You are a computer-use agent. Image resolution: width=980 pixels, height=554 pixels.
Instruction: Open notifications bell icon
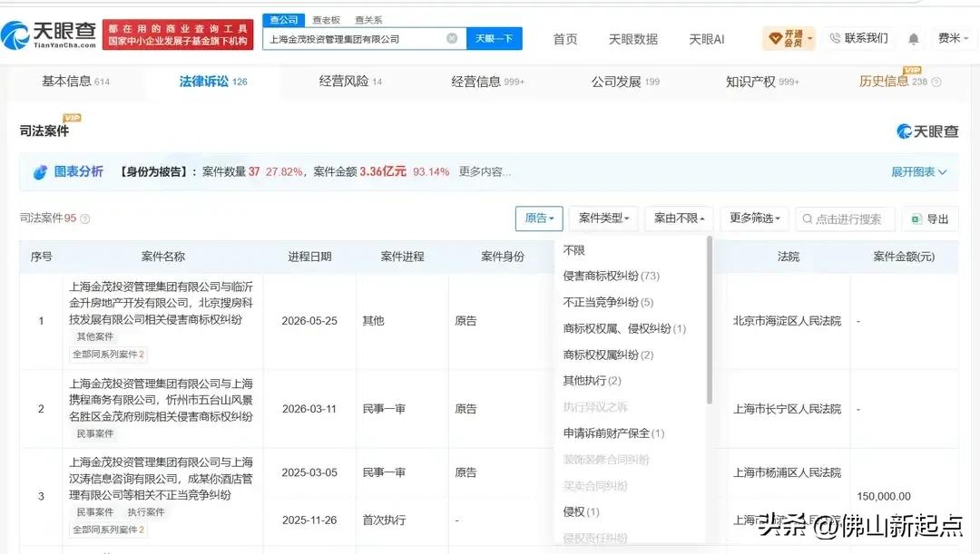913,39
